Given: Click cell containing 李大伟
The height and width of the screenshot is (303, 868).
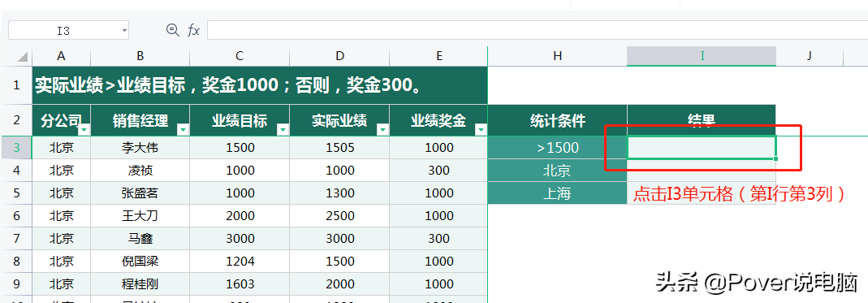Looking at the screenshot, I should tap(140, 148).
